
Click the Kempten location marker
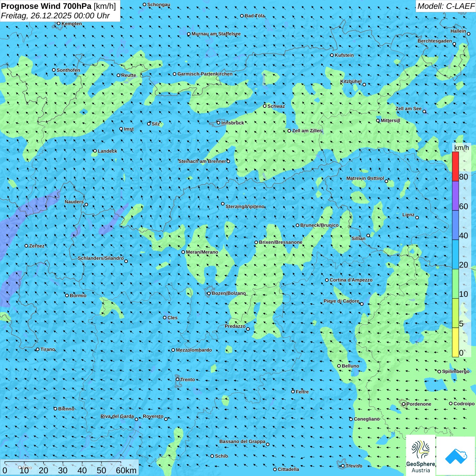(58, 23)
